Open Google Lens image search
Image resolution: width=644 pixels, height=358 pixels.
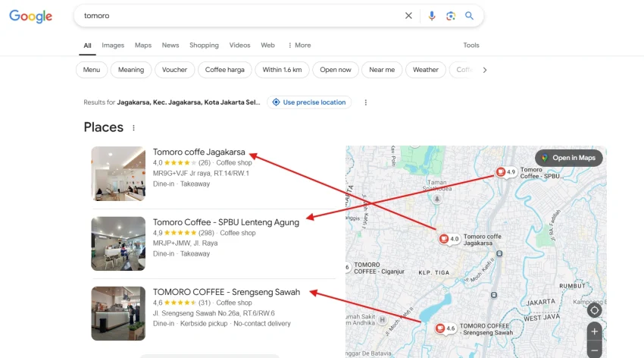pyautogui.click(x=451, y=16)
